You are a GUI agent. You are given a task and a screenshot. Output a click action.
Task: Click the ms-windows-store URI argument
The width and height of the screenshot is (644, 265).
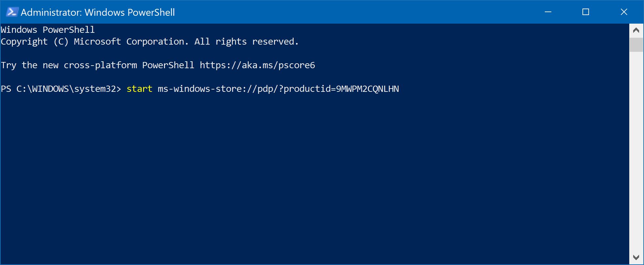tap(278, 89)
